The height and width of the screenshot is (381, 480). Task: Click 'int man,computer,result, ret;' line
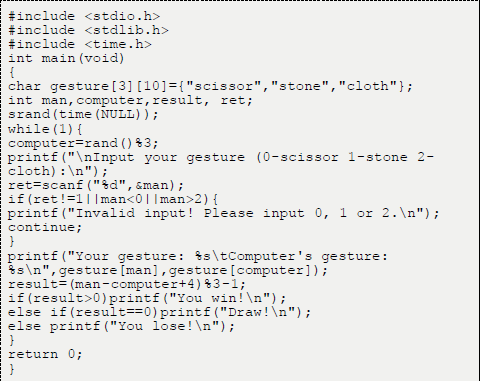[x=130, y=101]
